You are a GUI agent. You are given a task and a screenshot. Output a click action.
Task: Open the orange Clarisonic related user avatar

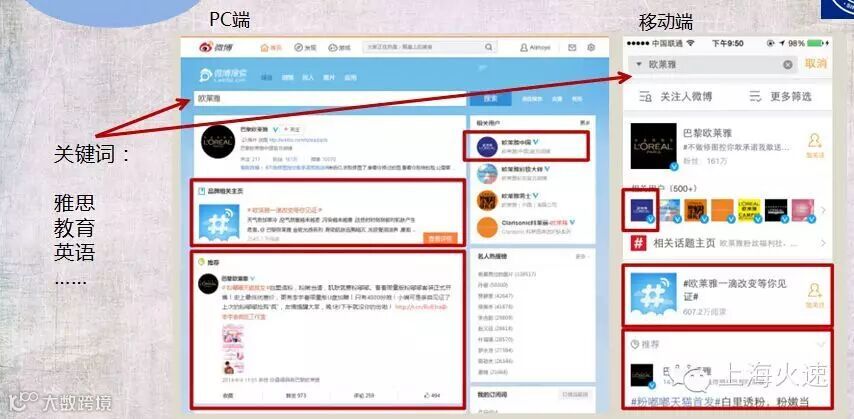(487, 227)
